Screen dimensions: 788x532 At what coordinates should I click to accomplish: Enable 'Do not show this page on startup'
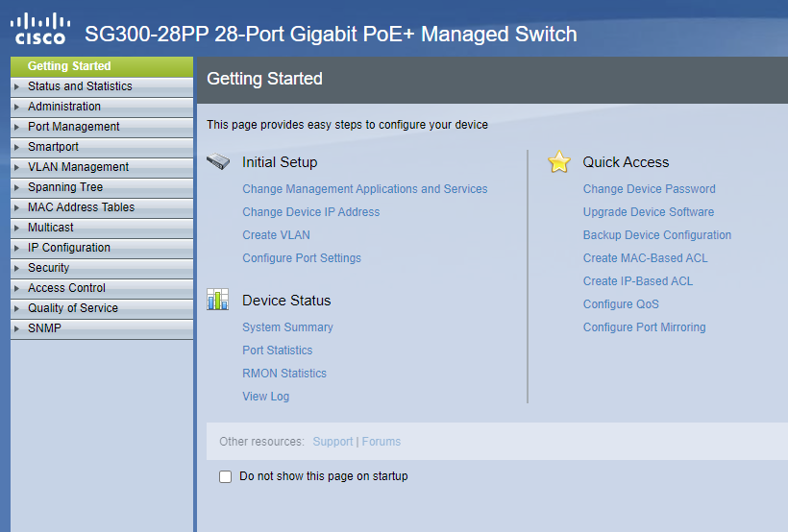click(x=226, y=476)
